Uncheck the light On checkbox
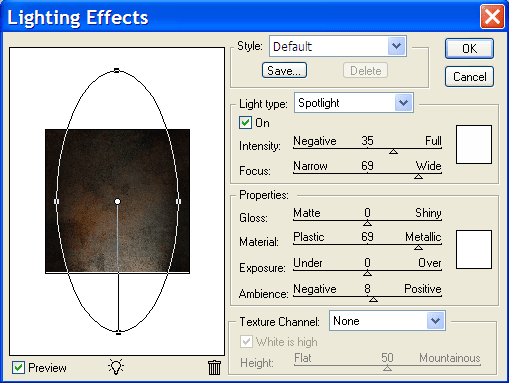The height and width of the screenshot is (383, 509). (x=245, y=123)
